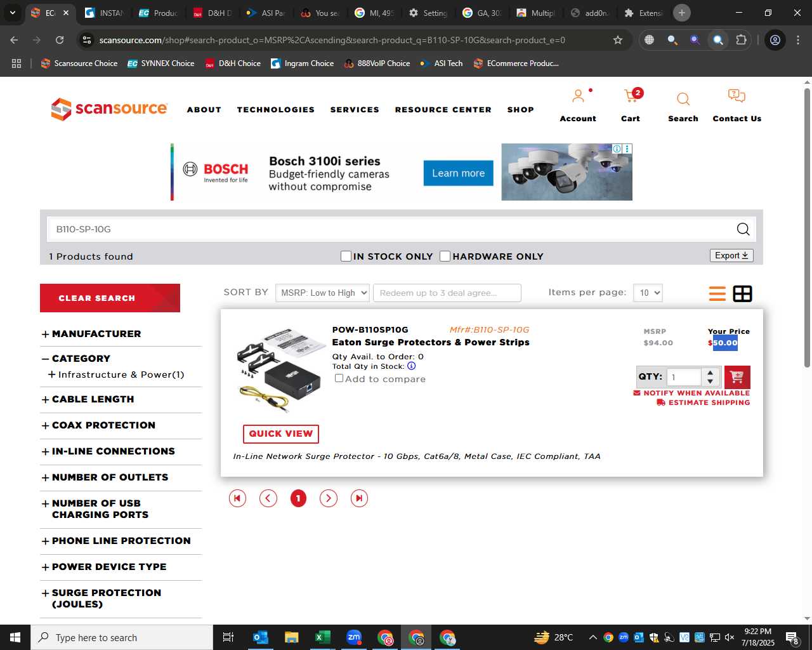The image size is (812, 650).
Task: Open Scansource Choice bookmark
Action: (79, 63)
